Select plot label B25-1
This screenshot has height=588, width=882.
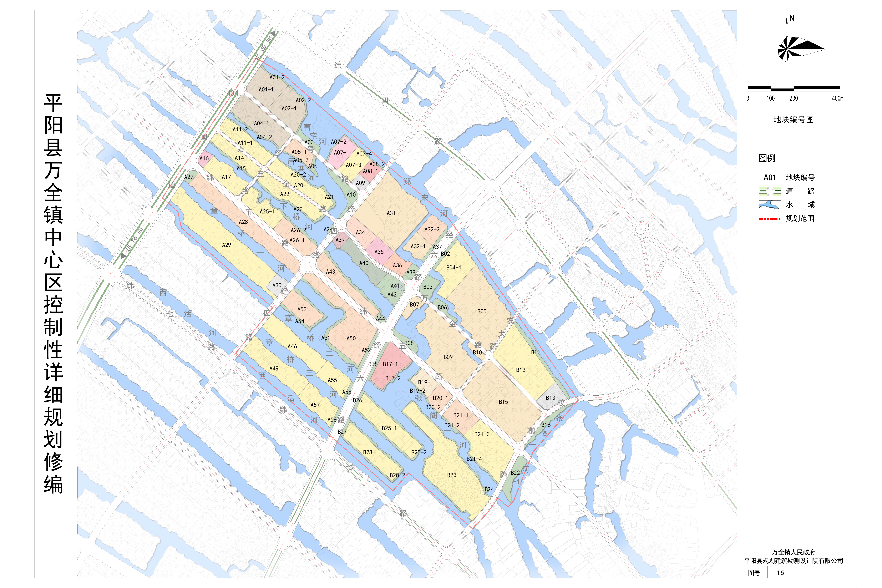pyautogui.click(x=389, y=428)
